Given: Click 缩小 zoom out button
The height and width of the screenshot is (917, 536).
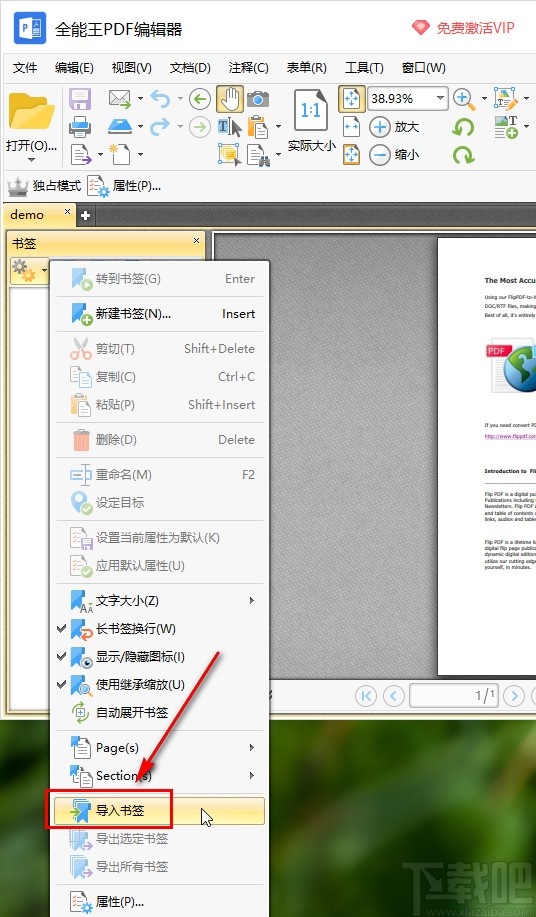Looking at the screenshot, I should (x=395, y=155).
